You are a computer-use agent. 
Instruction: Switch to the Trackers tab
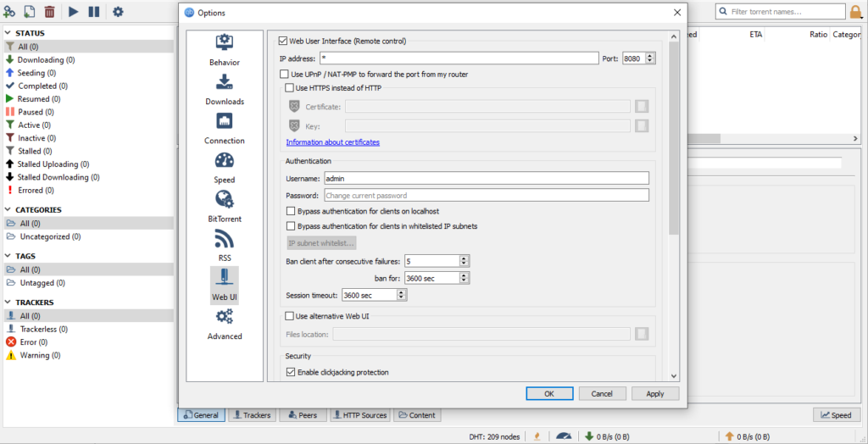pos(252,414)
